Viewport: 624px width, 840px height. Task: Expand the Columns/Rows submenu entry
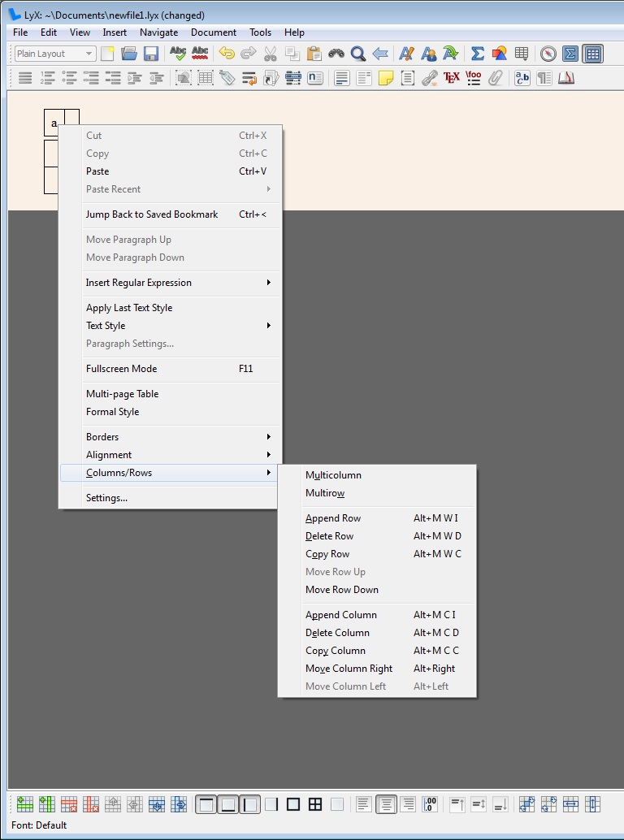[x=170, y=473]
